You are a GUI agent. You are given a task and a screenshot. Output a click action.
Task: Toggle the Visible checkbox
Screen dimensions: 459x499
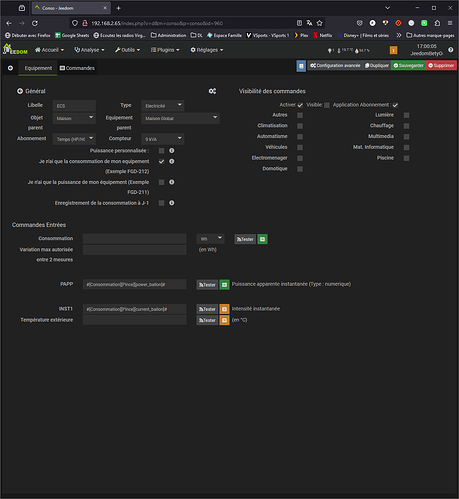tap(327, 105)
